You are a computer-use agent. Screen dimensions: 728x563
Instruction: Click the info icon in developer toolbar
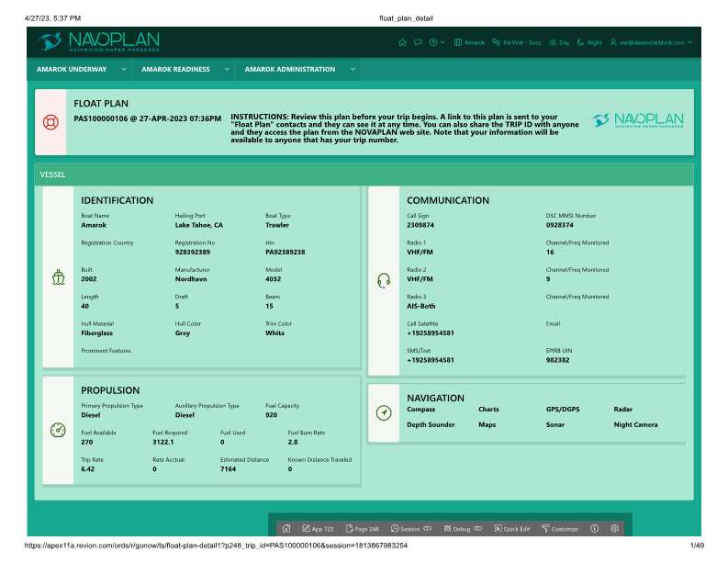pyautogui.click(x=595, y=528)
